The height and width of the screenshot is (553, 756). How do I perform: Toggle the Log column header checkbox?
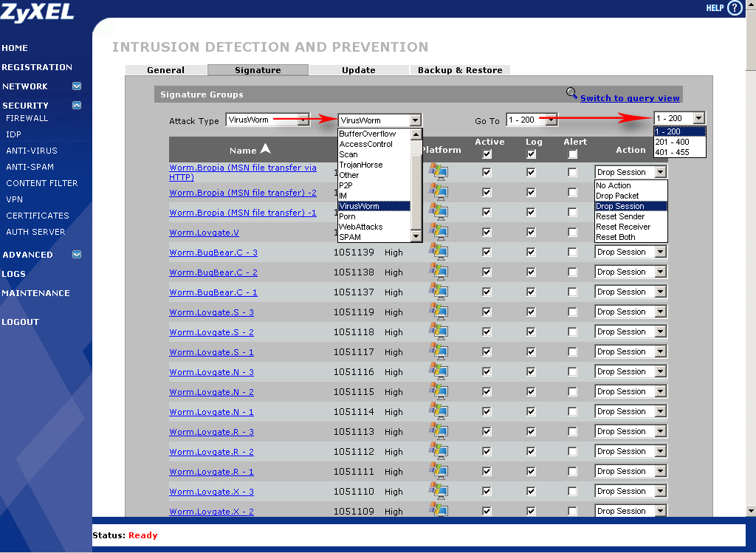(532, 154)
